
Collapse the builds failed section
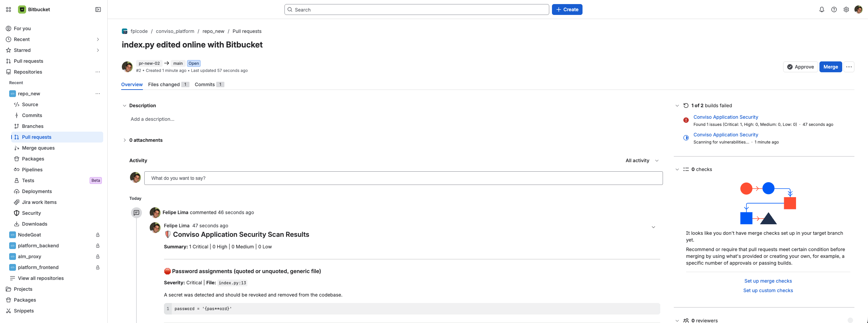click(x=677, y=106)
